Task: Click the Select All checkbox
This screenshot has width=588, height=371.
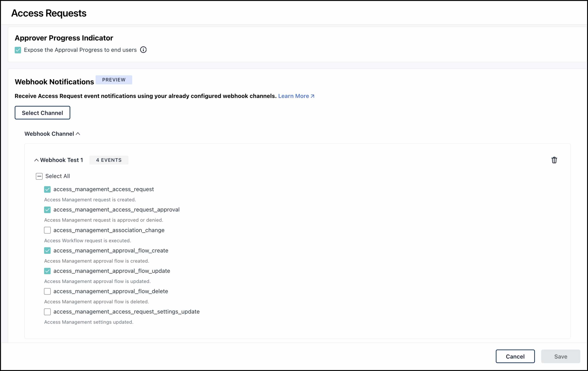Action: tap(39, 176)
